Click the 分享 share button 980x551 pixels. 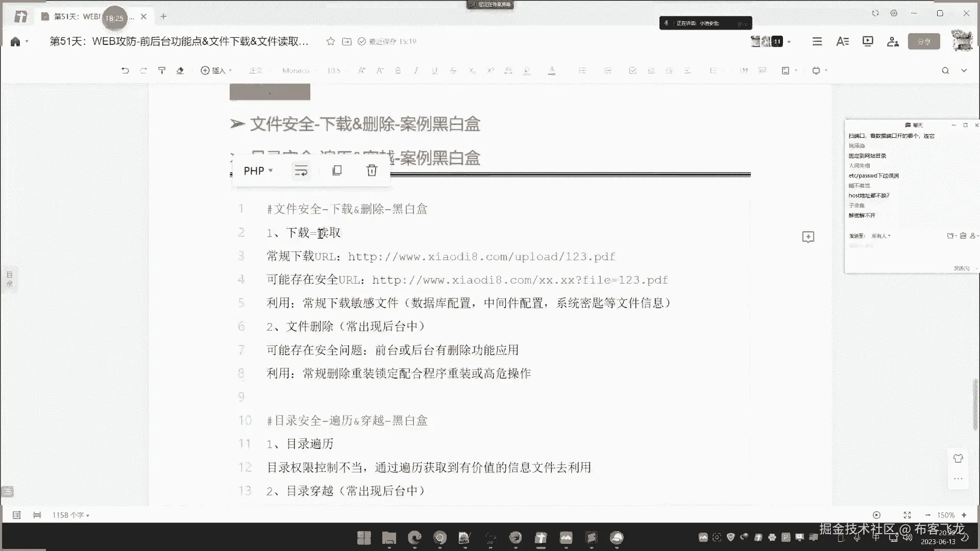coord(923,41)
